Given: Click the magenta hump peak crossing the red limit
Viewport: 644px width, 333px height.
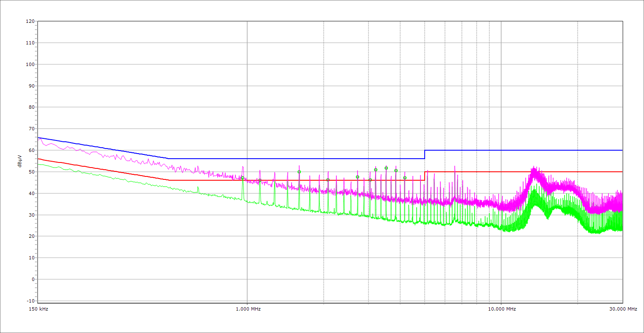Looking at the screenshot, I should tap(534, 169).
